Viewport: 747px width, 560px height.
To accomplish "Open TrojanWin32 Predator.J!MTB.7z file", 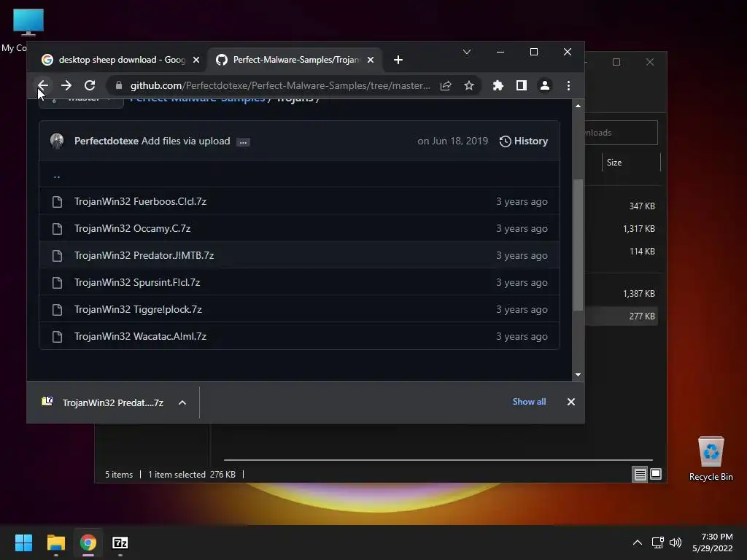I will pos(144,256).
